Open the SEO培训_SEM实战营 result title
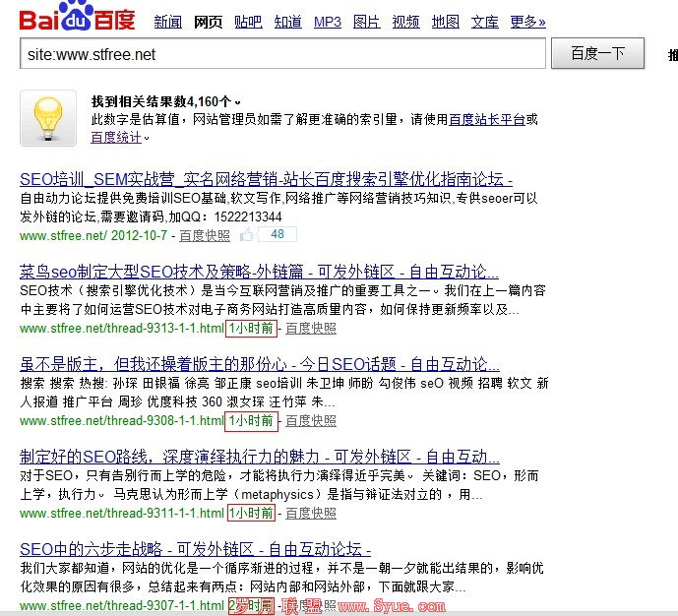 pyautogui.click(x=266, y=179)
